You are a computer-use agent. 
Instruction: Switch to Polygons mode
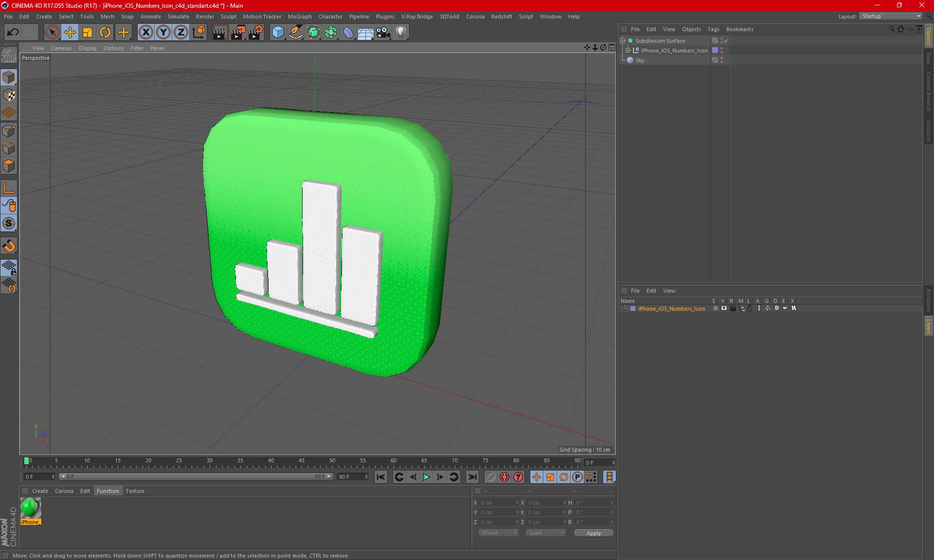tap(9, 166)
